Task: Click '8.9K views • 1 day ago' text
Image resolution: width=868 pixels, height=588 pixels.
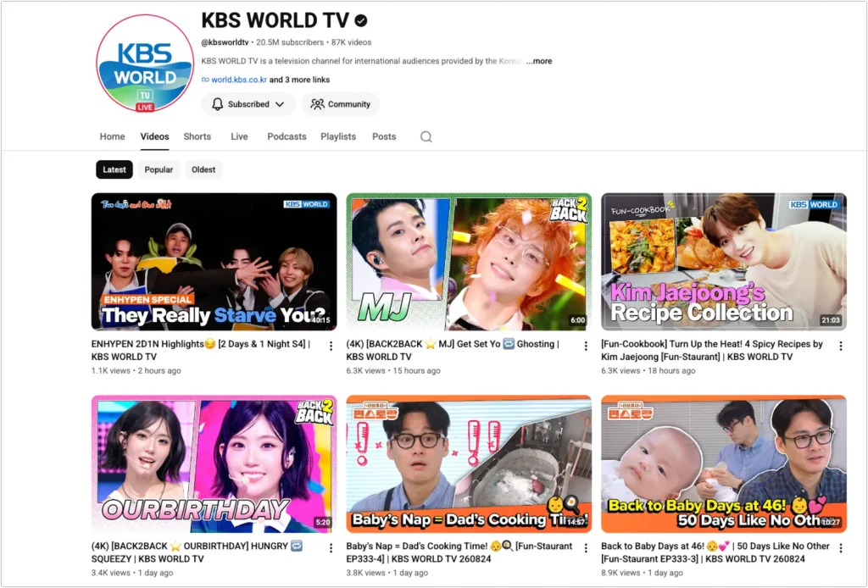Action: [643, 573]
